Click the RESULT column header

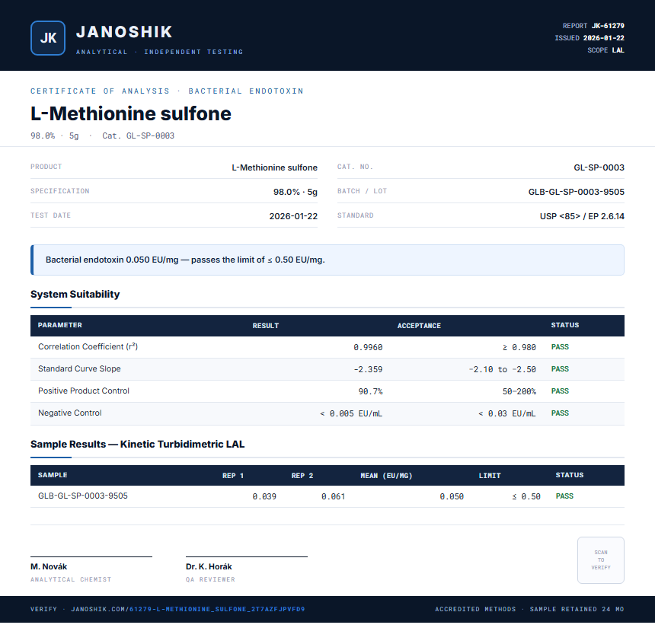click(x=265, y=325)
